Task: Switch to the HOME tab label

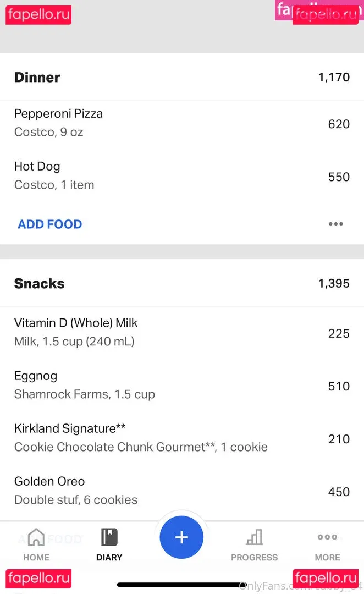Action: tap(36, 557)
